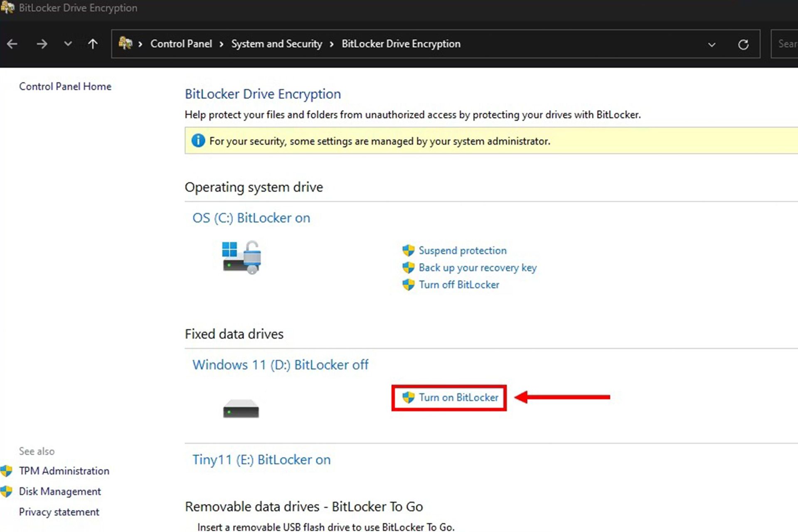This screenshot has width=798, height=532.
Task: Click Turn off BitLocker shield icon
Action: click(x=408, y=284)
